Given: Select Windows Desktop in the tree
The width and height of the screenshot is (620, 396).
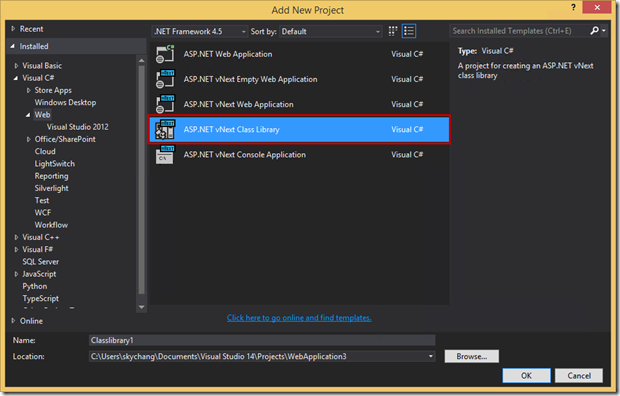Looking at the screenshot, I should click(65, 102).
